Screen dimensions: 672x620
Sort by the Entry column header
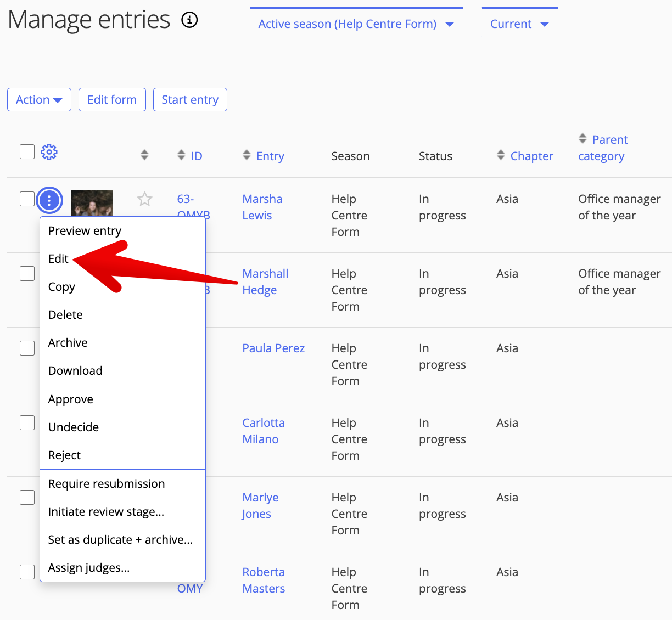270,156
